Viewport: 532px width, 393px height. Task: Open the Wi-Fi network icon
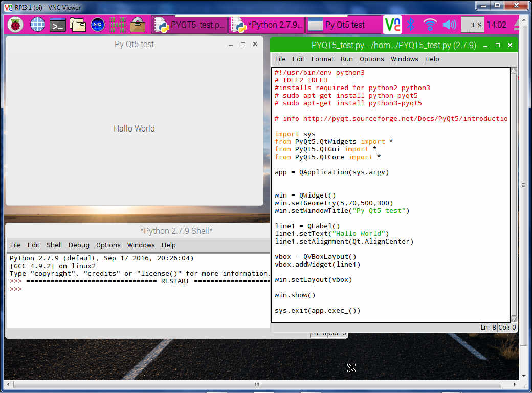(x=430, y=24)
